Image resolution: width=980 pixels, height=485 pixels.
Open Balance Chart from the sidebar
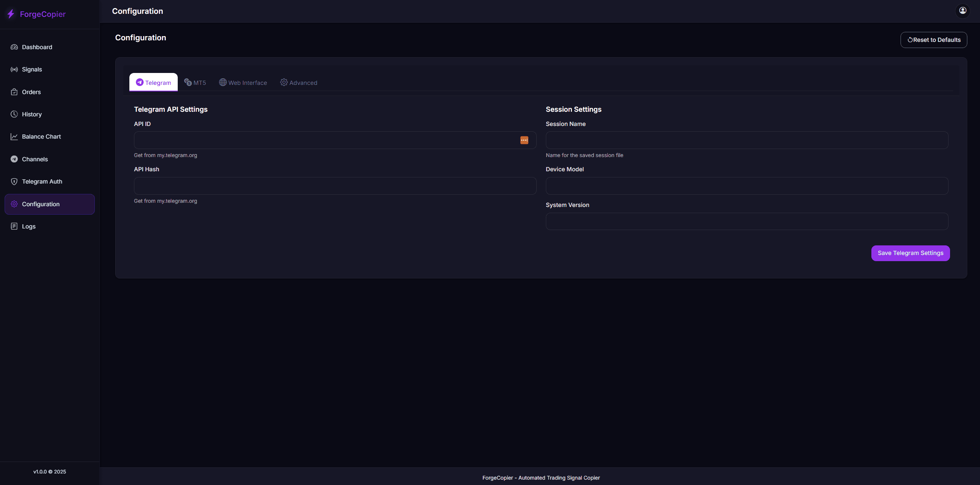(50, 137)
